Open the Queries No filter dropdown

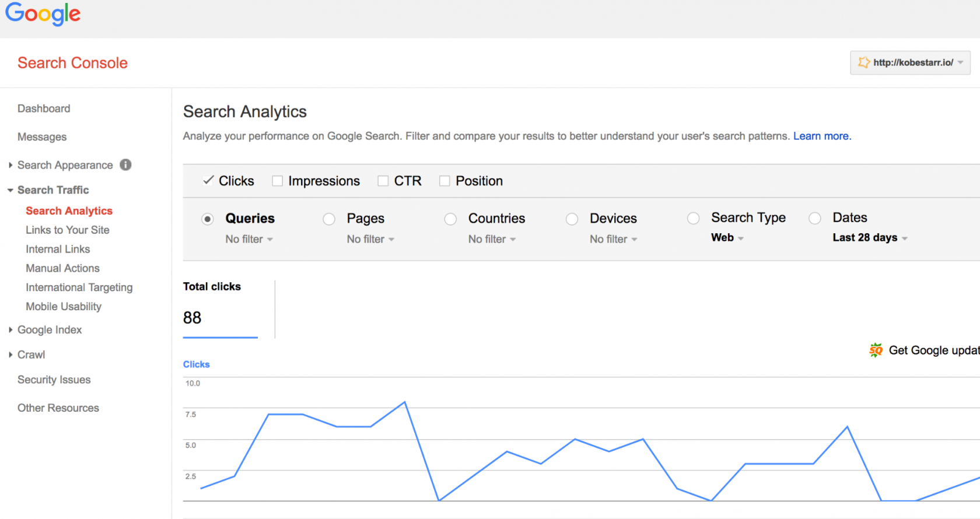(x=249, y=239)
